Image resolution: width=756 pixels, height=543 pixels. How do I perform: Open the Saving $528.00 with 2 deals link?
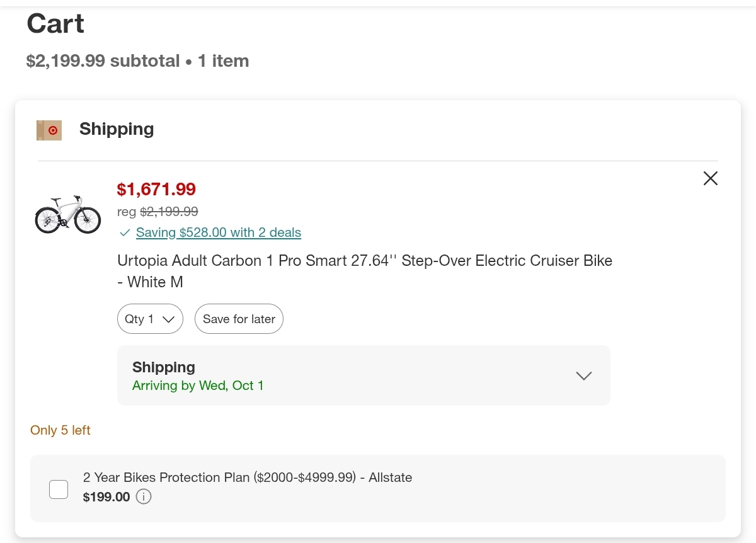tap(218, 232)
